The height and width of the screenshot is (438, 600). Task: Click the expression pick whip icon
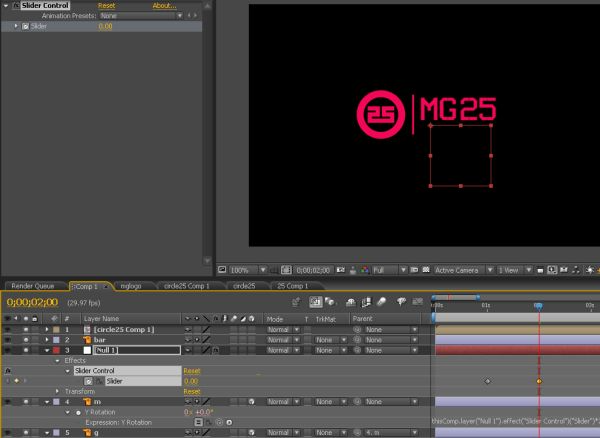point(219,422)
